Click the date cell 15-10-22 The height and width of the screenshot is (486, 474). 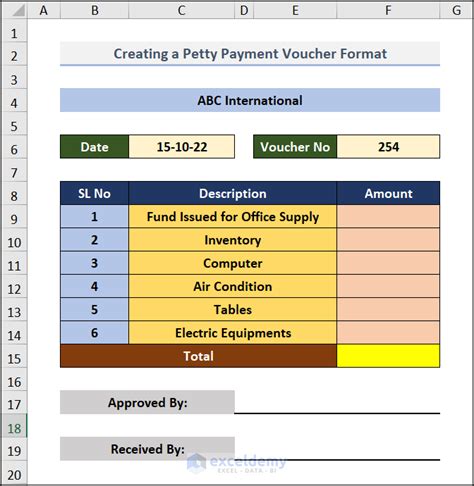click(182, 147)
